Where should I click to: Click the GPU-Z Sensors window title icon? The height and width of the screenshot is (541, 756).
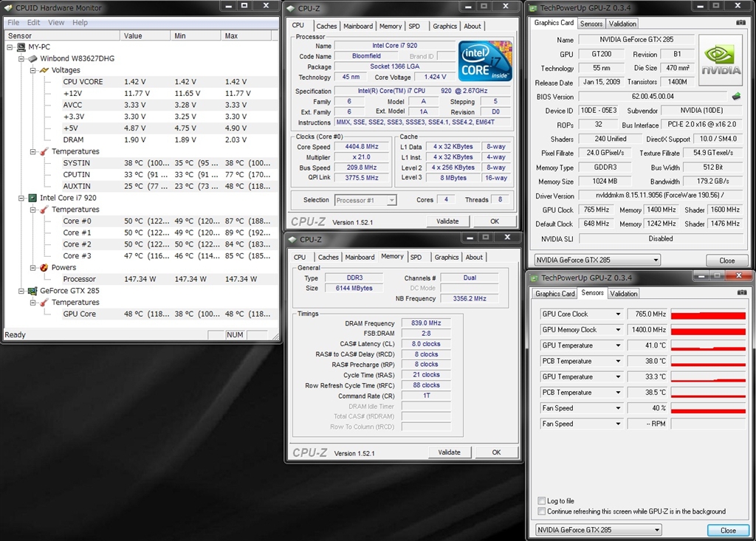tap(535, 278)
